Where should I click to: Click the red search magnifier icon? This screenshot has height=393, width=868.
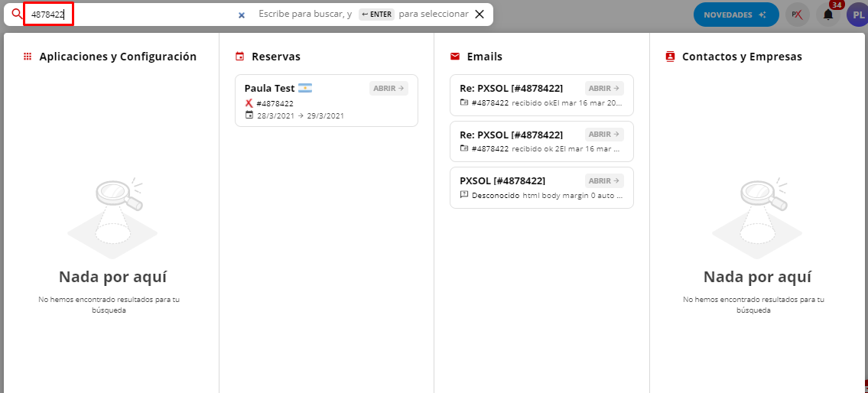[x=16, y=14]
